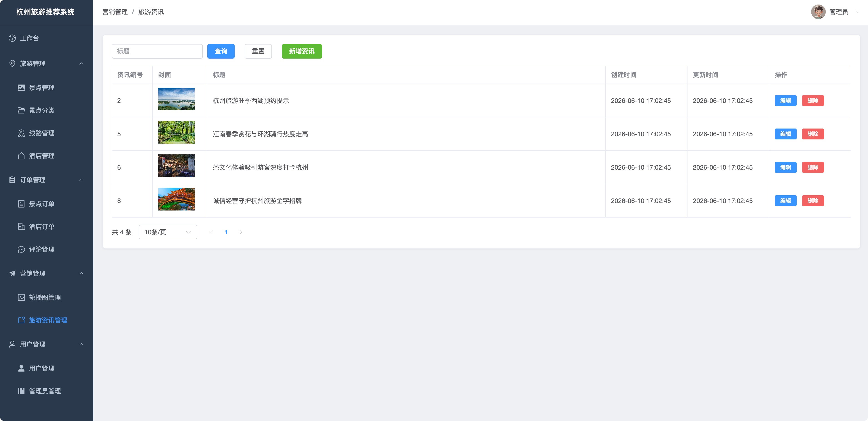Open the 管理员 account dropdown arrow

857,12
